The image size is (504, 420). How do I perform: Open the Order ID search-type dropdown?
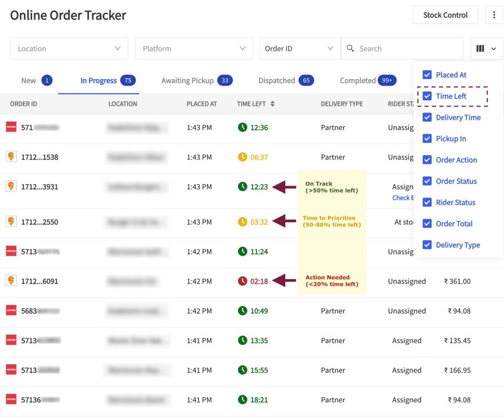300,49
